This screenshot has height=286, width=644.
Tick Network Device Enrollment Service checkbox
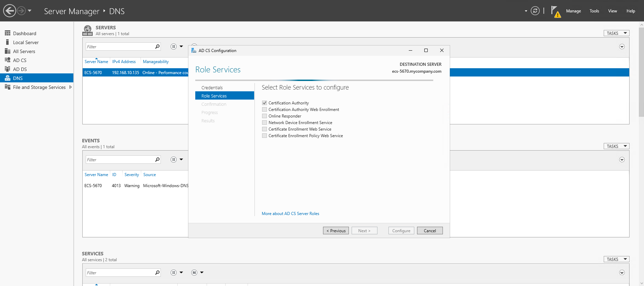coord(264,123)
